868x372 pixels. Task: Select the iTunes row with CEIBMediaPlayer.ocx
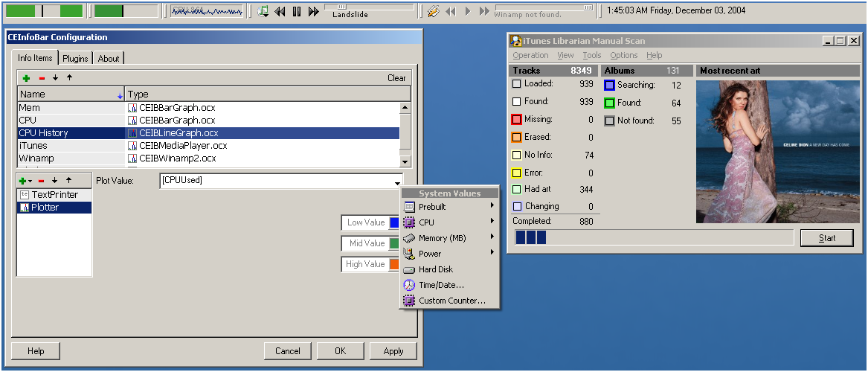(x=208, y=146)
